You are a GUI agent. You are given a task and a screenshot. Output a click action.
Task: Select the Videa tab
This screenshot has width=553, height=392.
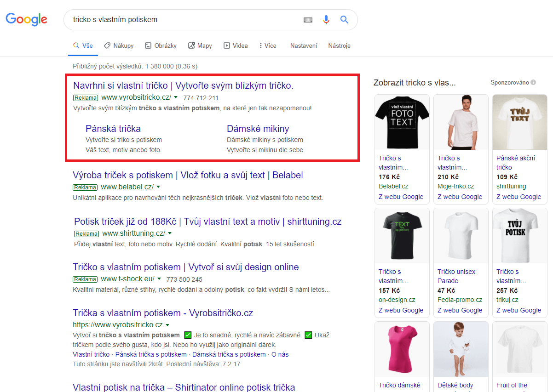pos(236,45)
